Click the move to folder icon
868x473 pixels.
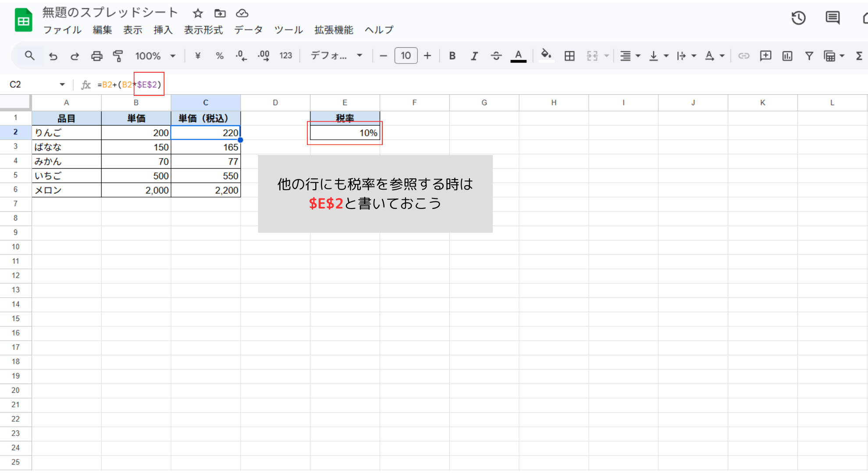coord(220,14)
